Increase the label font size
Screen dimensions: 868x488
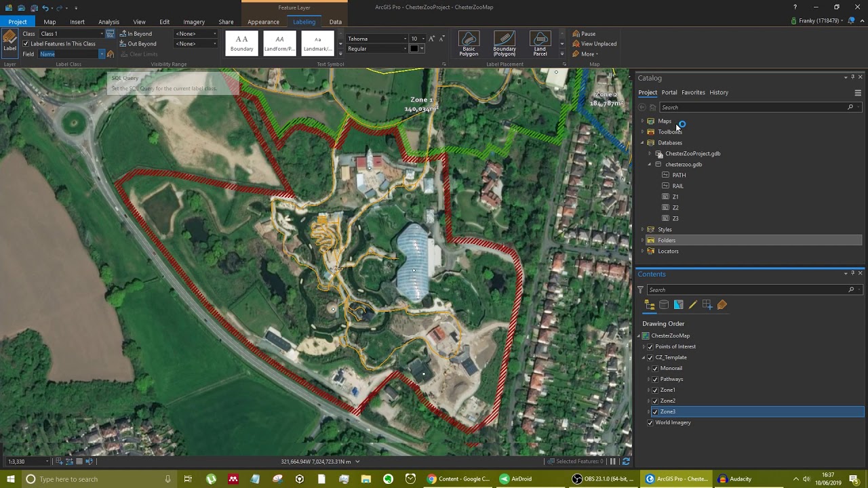[431, 39]
